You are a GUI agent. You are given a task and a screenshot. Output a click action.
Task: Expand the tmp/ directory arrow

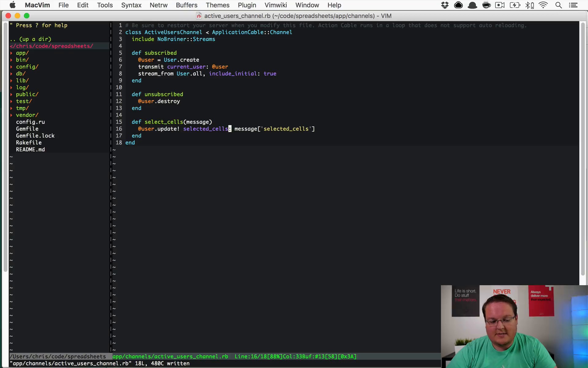click(x=11, y=108)
